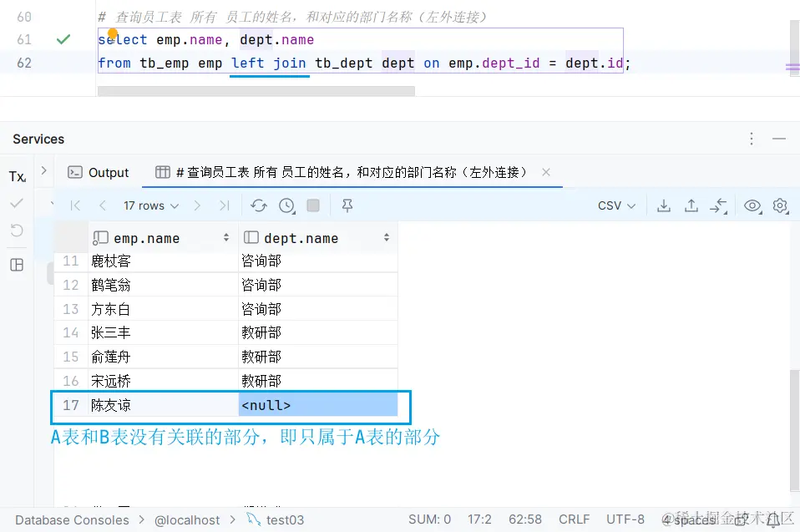The width and height of the screenshot is (800, 532).
Task: Click the table layout sidebar icon
Action: click(x=17, y=265)
